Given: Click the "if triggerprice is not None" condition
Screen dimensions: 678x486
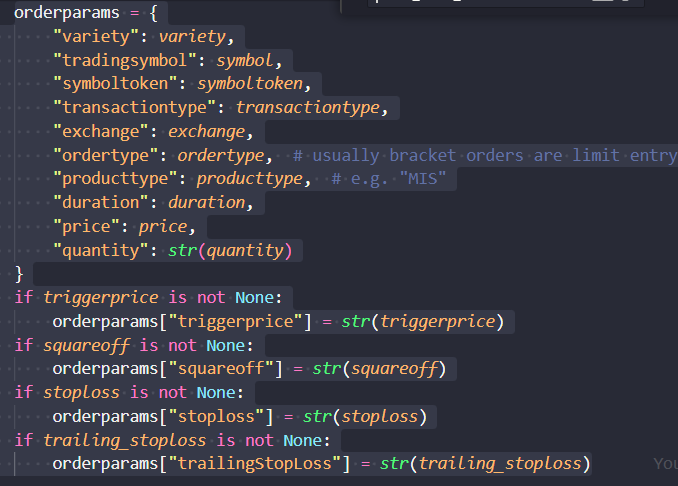Looking at the screenshot, I should coord(154,297).
